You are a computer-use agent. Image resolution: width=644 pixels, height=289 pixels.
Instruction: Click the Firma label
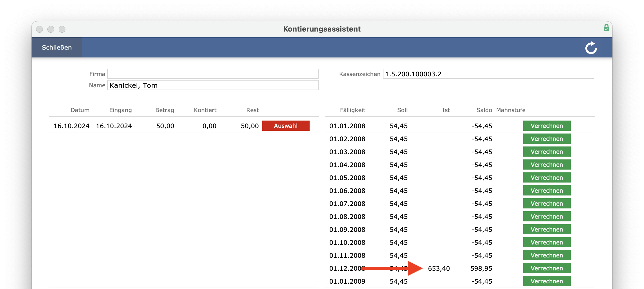[x=97, y=74]
